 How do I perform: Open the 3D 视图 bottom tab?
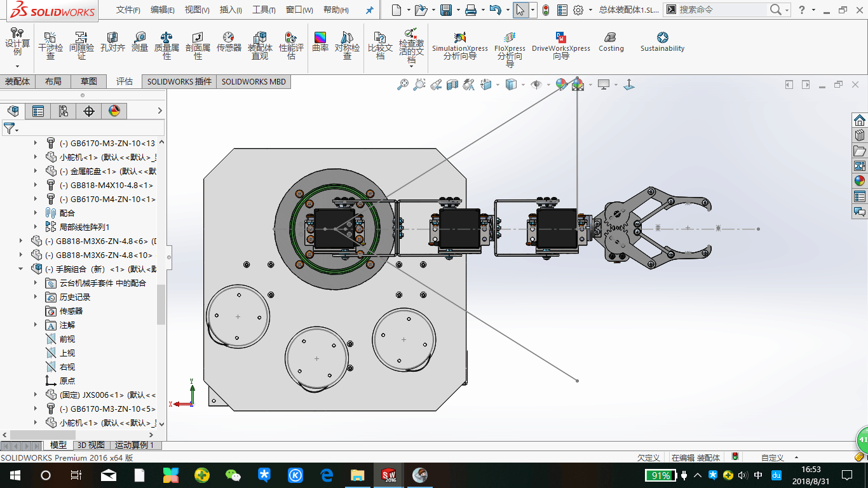[92, 445]
